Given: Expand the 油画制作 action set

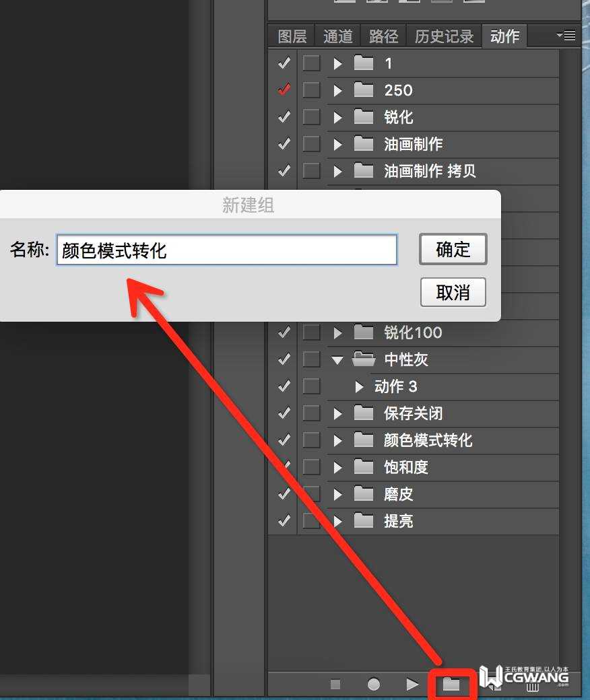Looking at the screenshot, I should (x=338, y=144).
